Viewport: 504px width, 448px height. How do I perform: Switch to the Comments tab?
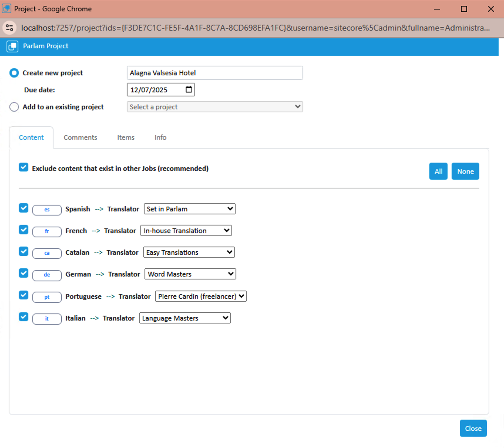[x=80, y=137]
